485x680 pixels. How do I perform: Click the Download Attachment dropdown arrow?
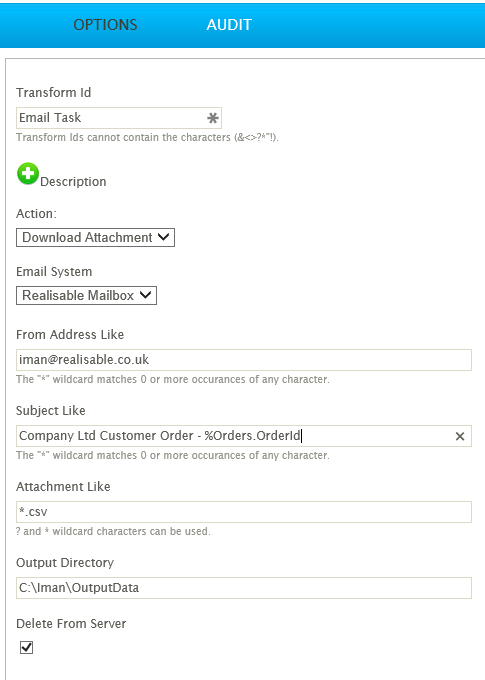pos(164,237)
